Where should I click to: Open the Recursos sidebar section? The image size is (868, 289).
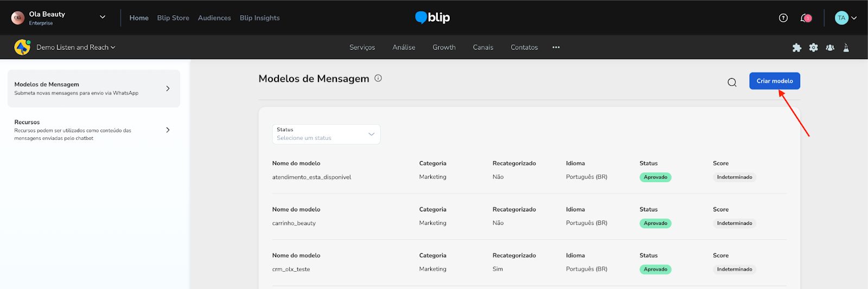click(x=93, y=130)
